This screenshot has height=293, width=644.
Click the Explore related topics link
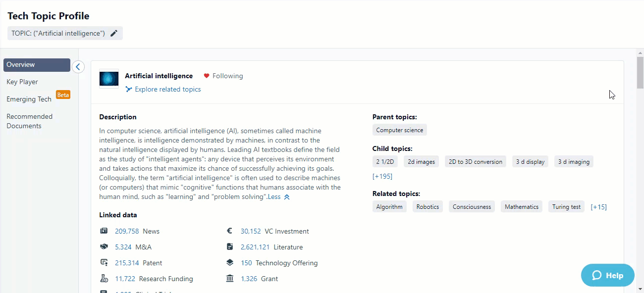click(168, 89)
